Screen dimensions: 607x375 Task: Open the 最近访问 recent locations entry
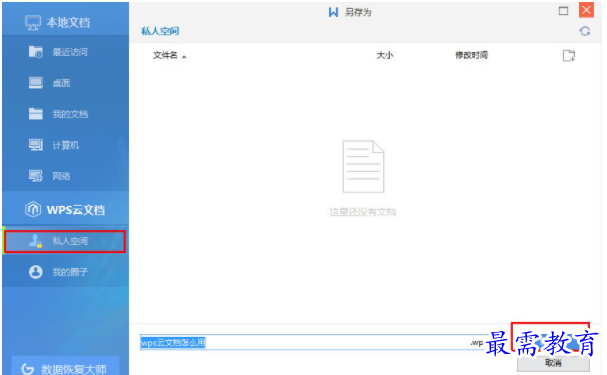pos(65,51)
